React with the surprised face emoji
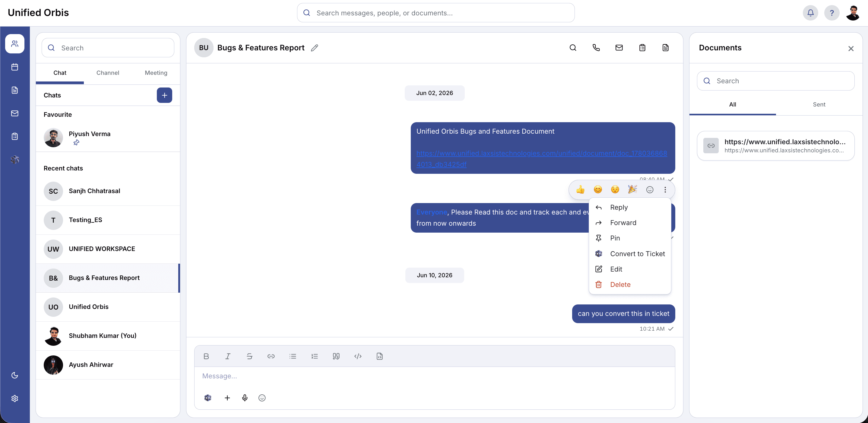Image resolution: width=868 pixels, height=423 pixels. (615, 190)
